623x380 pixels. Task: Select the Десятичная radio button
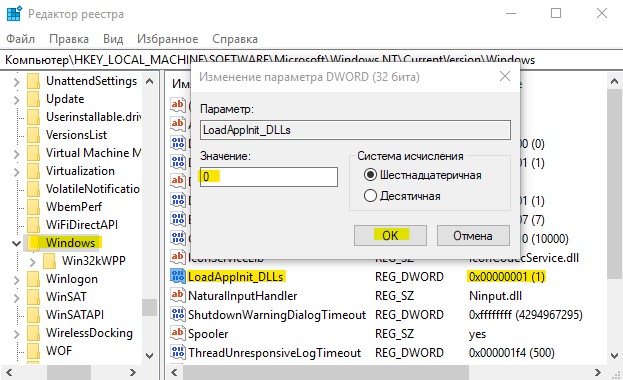point(370,196)
